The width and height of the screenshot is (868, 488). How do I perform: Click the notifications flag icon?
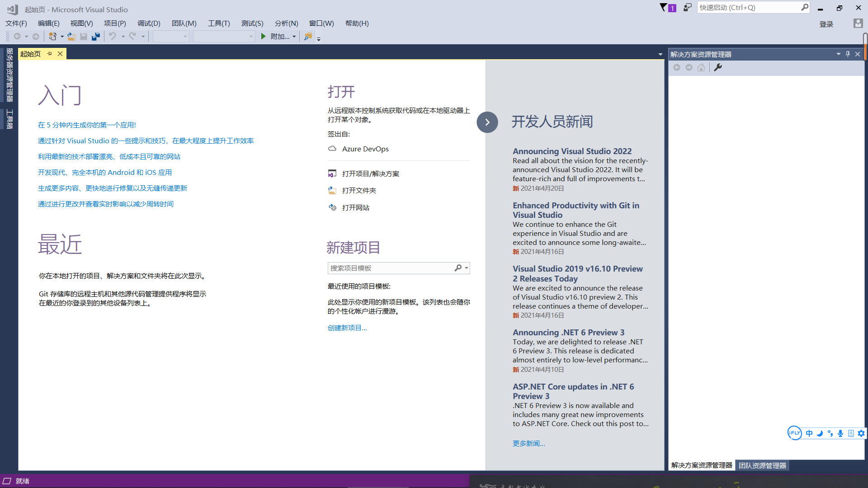click(x=664, y=8)
